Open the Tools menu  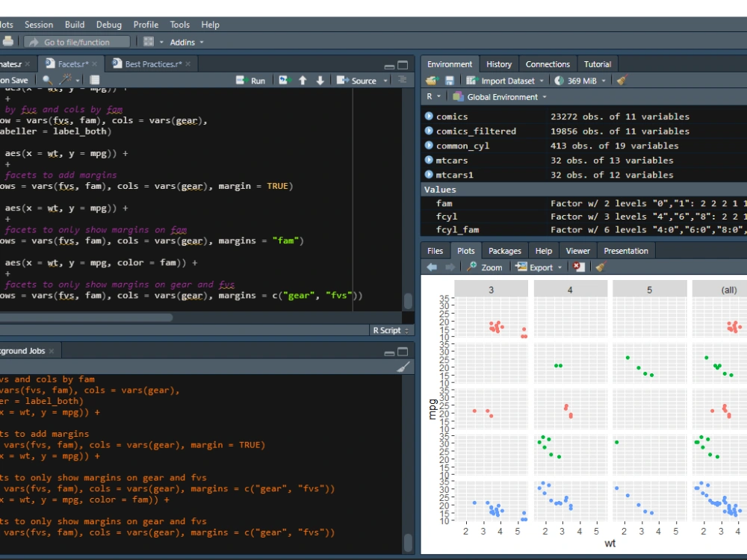click(x=179, y=24)
